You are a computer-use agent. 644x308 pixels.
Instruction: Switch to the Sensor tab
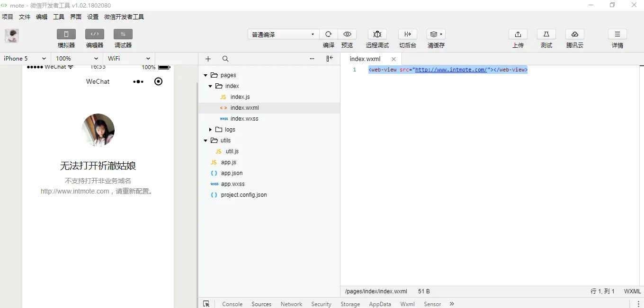pyautogui.click(x=432, y=304)
